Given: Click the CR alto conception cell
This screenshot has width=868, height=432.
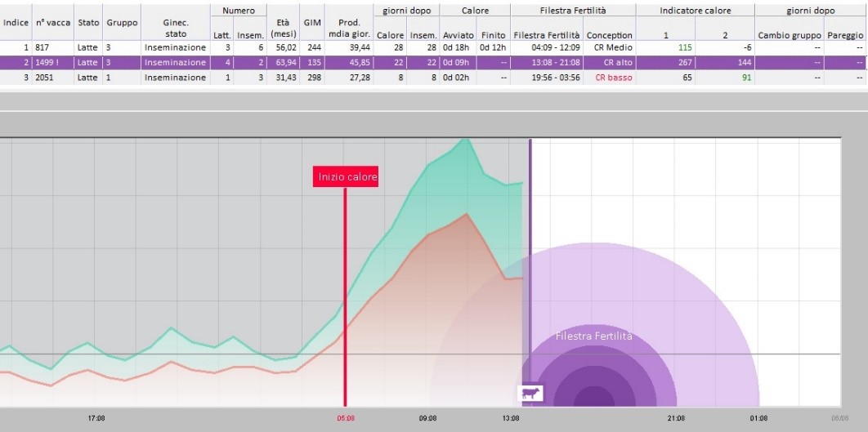Looking at the screenshot, I should click(618, 63).
